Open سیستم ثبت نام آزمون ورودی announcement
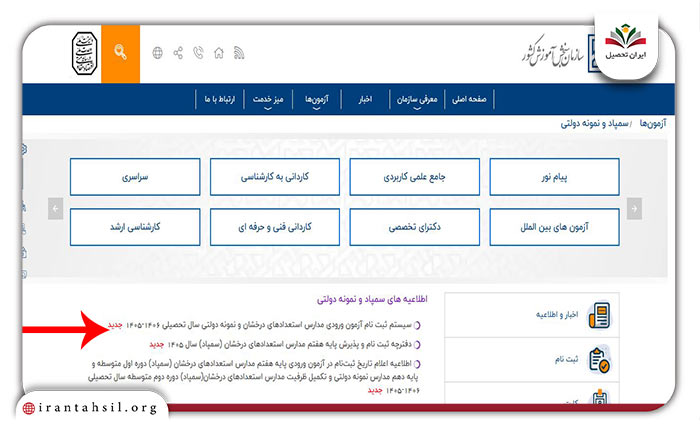This screenshot has height=430, width=700. 269,325
